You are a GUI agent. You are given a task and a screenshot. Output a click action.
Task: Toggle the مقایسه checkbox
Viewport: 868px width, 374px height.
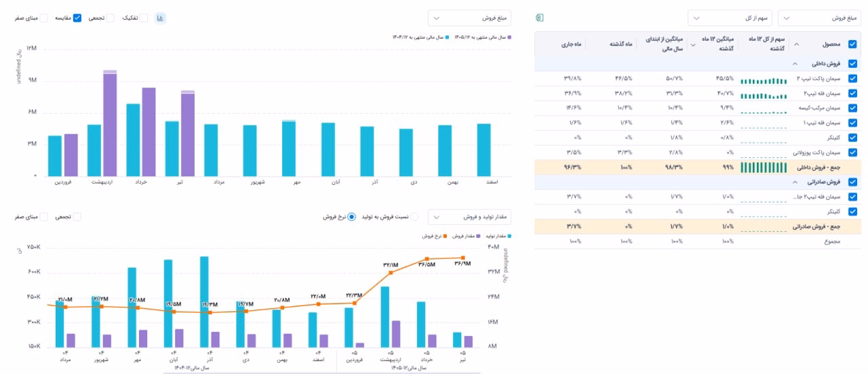[77, 18]
